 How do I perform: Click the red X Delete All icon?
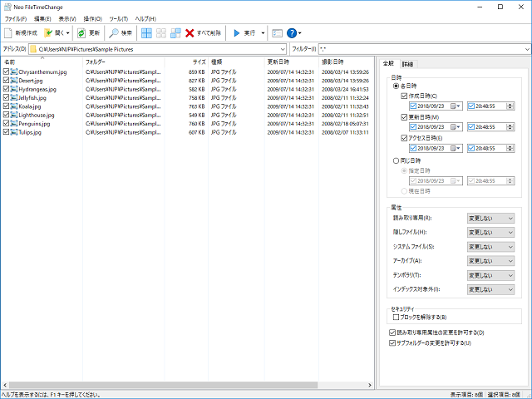click(x=190, y=33)
